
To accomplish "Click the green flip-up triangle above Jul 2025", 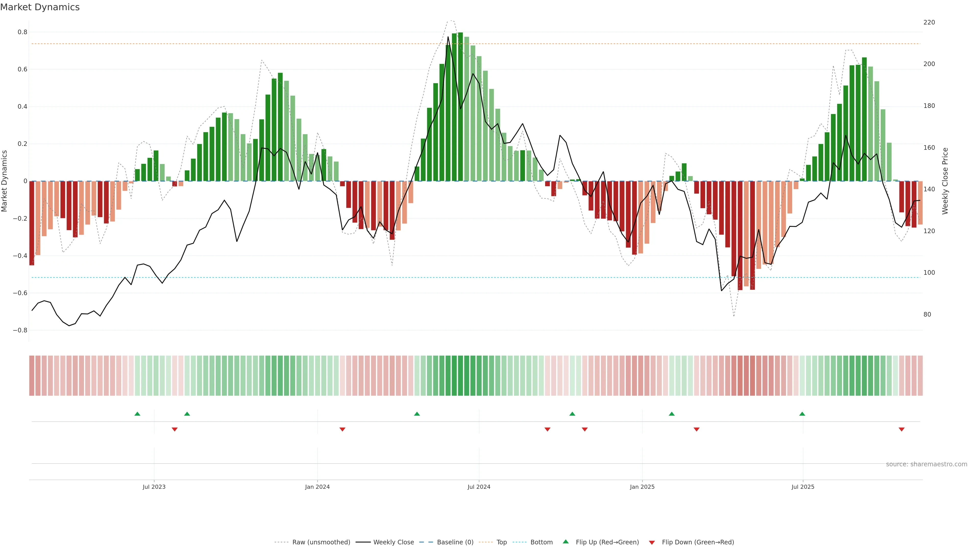I will point(802,414).
